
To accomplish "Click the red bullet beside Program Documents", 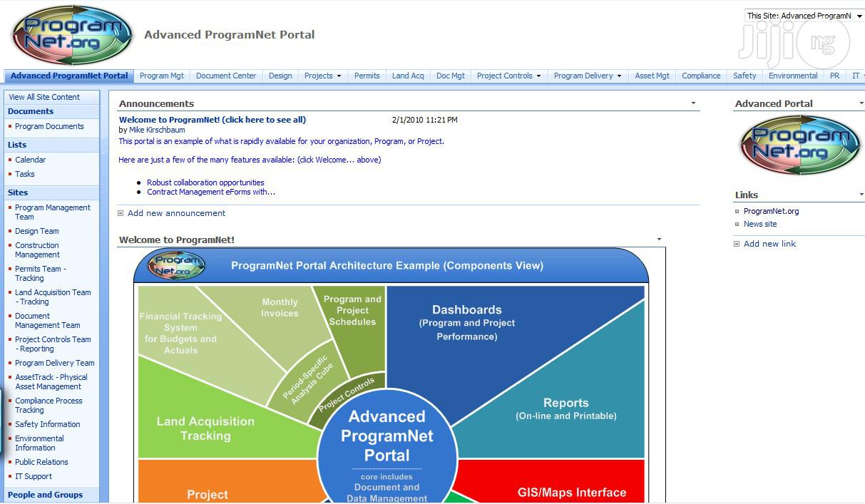I will coord(10,126).
